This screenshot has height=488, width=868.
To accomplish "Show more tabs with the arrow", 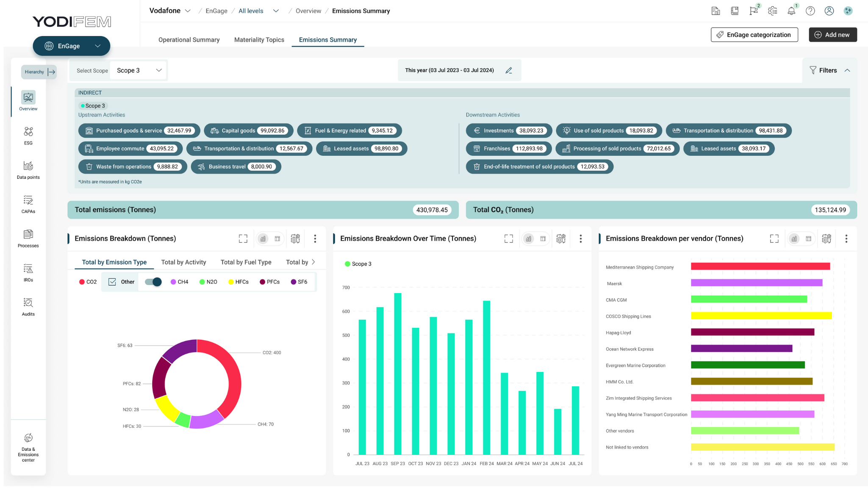I will [313, 262].
